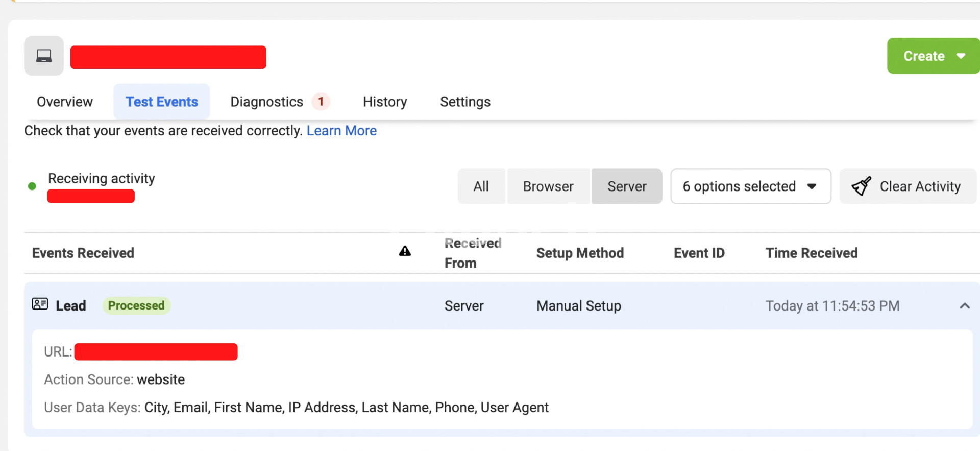Click the green Receiving activity status dot
The height and width of the screenshot is (451, 980).
(32, 186)
